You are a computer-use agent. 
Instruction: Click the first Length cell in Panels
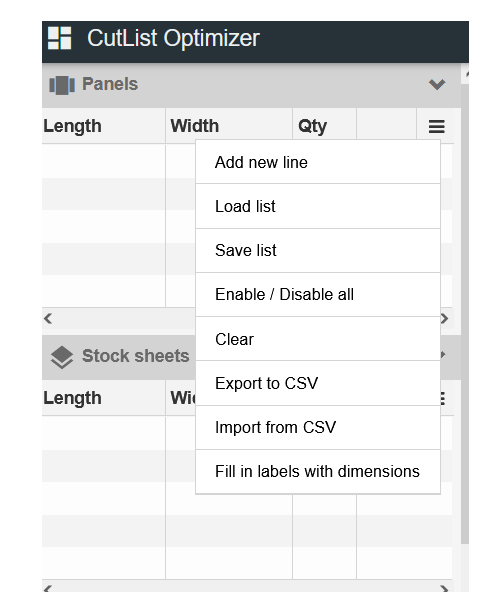point(104,161)
